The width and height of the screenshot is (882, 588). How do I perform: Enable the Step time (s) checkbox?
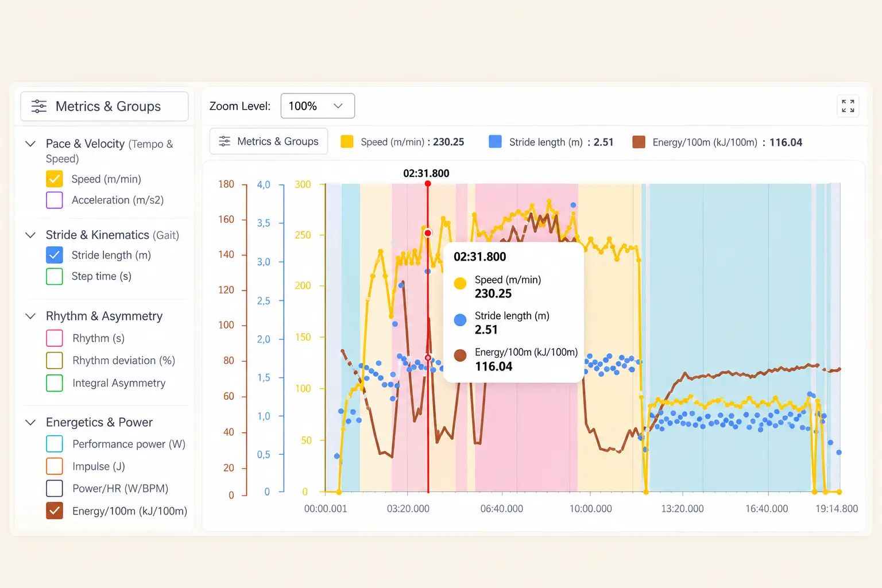pos(55,276)
